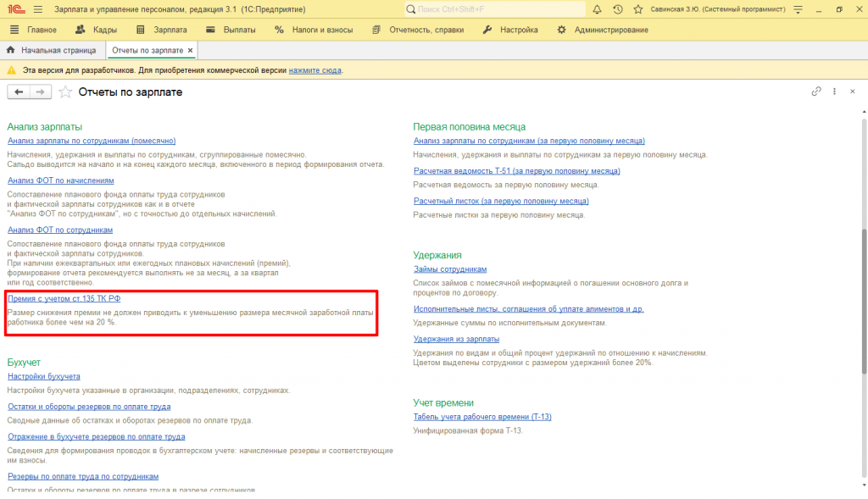Viewport: 868px width, 499px height.
Task: Click the 1C logo icon
Action: click(x=16, y=9)
